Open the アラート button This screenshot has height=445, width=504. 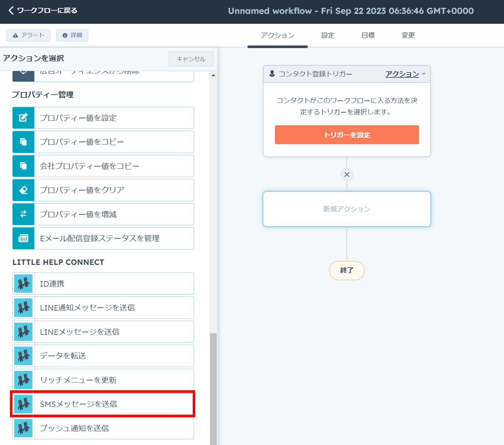[x=28, y=35]
